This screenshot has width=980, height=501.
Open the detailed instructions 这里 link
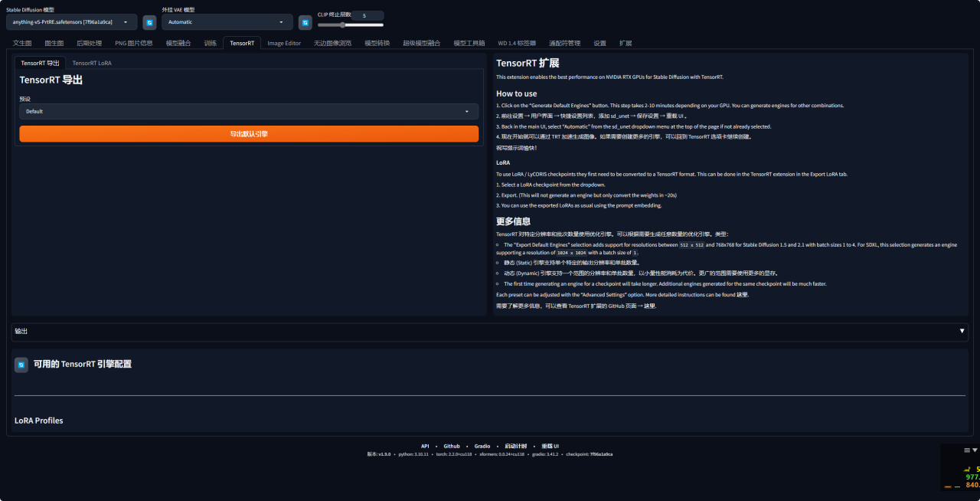pyautogui.click(x=742, y=294)
